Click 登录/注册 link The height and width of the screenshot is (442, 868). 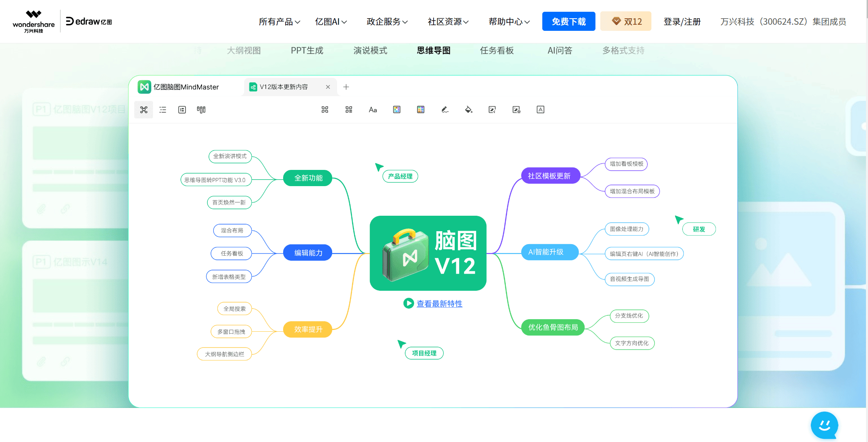[682, 21]
